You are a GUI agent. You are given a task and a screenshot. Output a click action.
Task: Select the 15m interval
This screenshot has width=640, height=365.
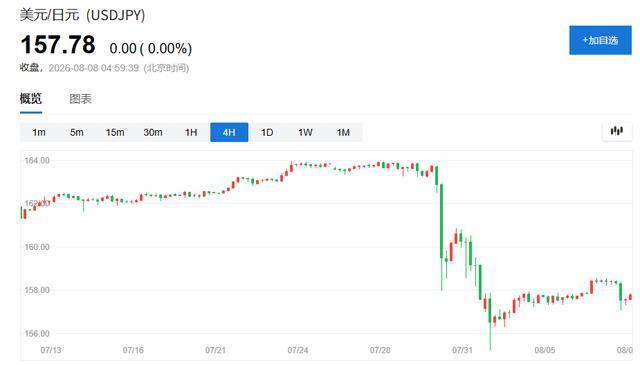(115, 132)
